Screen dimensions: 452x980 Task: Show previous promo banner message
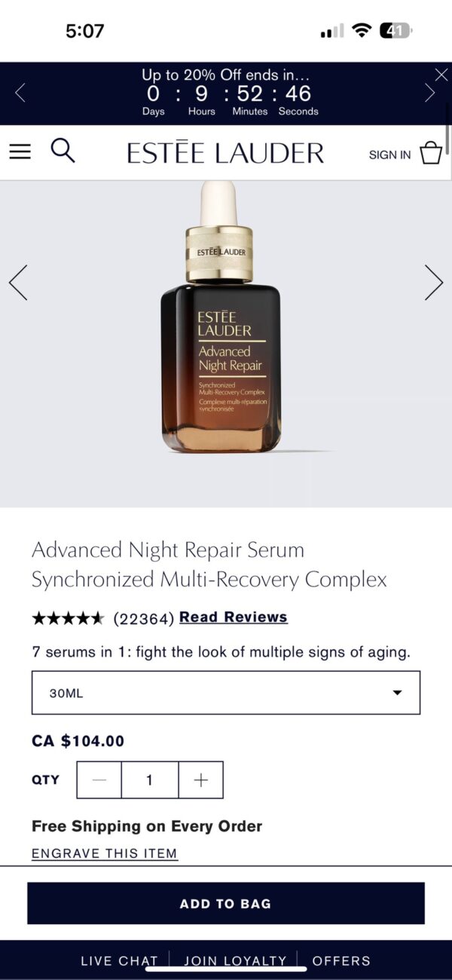tap(20, 93)
